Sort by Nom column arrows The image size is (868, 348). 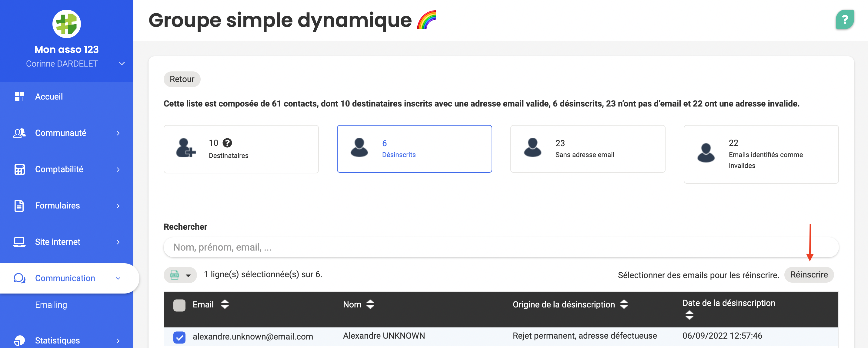[370, 304]
